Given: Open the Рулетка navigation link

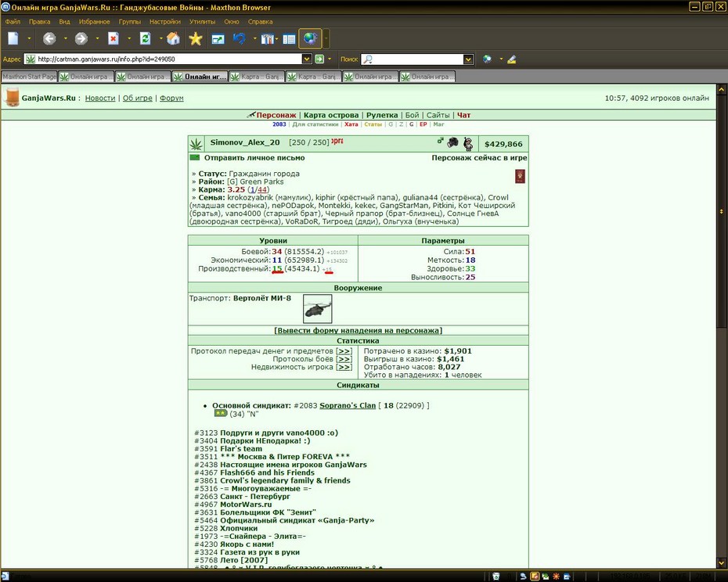Looking at the screenshot, I should click(x=382, y=115).
